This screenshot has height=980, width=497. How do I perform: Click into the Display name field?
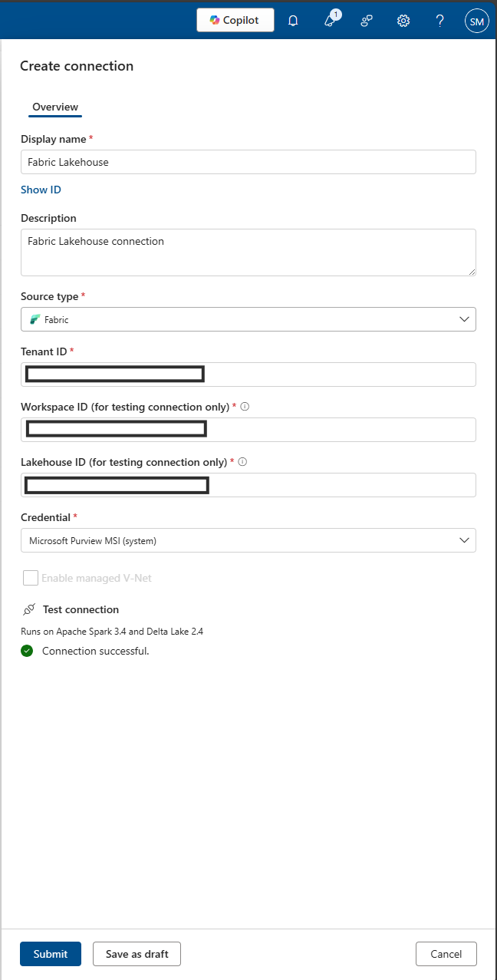(x=248, y=162)
